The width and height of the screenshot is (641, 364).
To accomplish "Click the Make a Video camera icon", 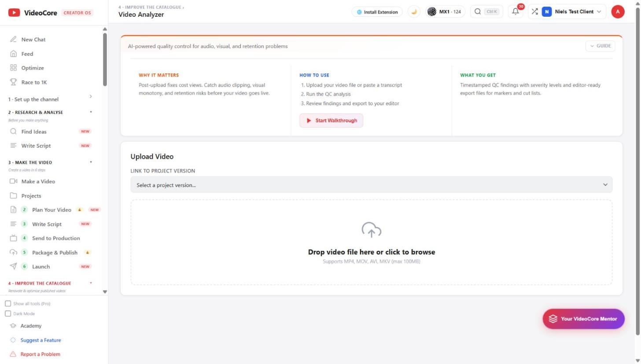I will click(x=13, y=181).
